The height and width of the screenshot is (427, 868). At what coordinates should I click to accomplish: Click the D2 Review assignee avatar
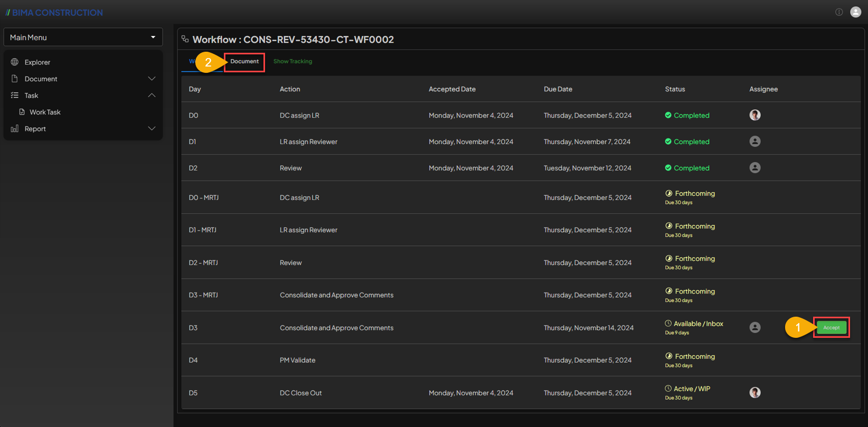tap(755, 168)
